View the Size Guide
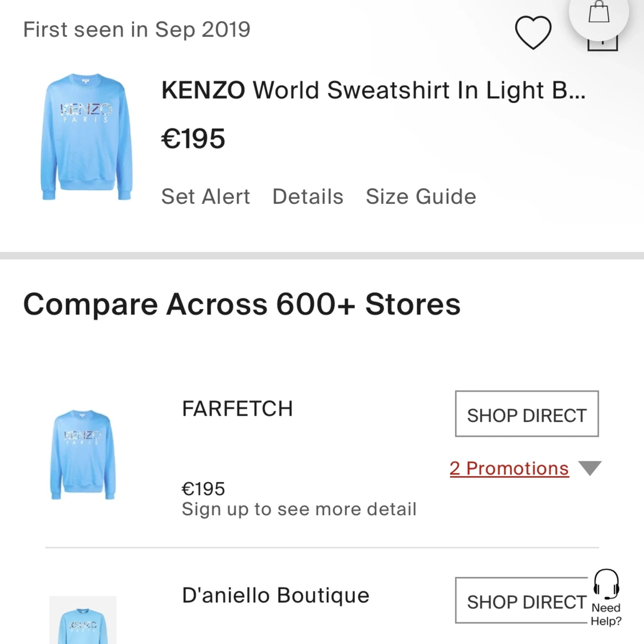Viewport: 644px width, 644px height. pyautogui.click(x=421, y=196)
